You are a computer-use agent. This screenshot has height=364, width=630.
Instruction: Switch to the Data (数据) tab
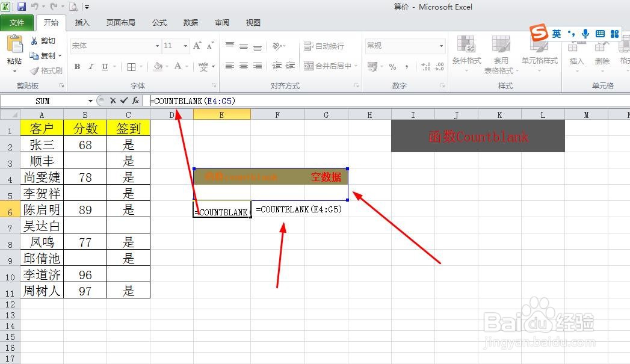click(191, 22)
